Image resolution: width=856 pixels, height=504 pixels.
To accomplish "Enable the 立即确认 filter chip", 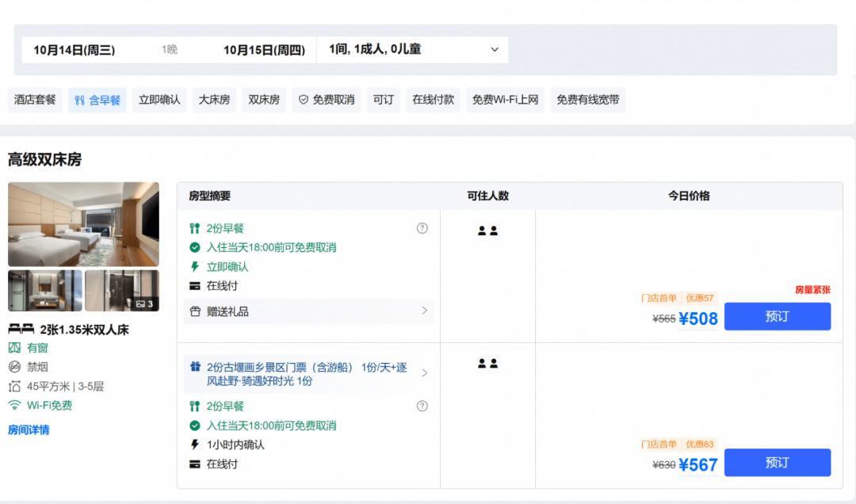I will (159, 100).
